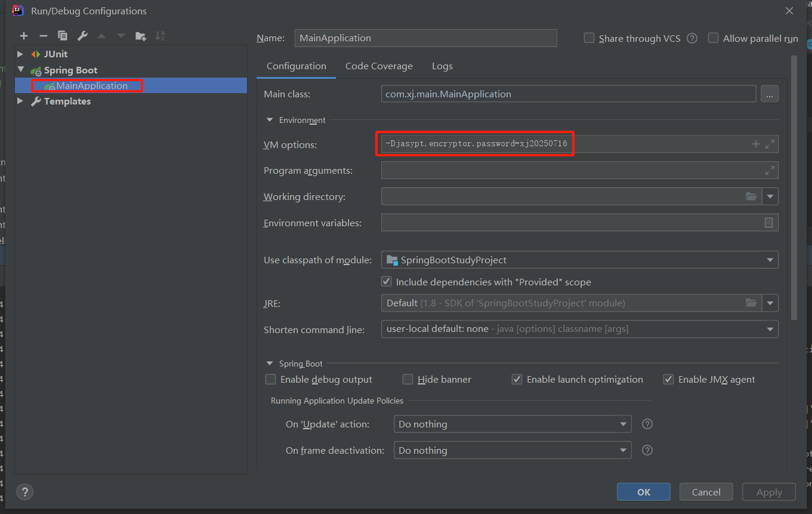Viewport: 812px width, 514px height.
Task: Click the Cancel button
Action: pyautogui.click(x=706, y=492)
